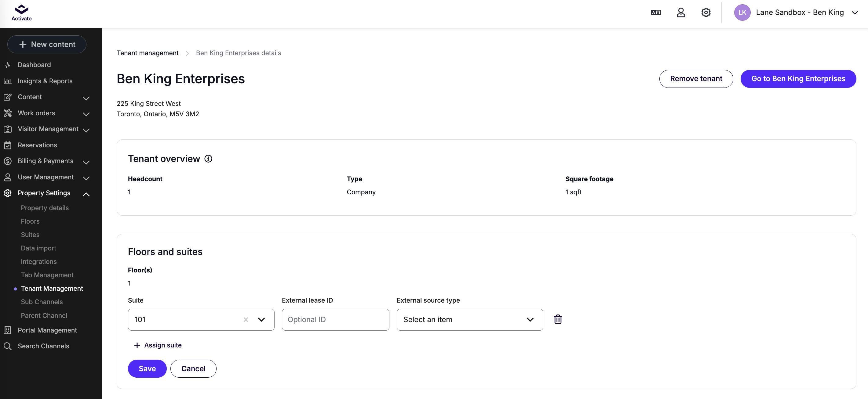Select Parent Channel submenu item
868x399 pixels.
[x=44, y=315]
